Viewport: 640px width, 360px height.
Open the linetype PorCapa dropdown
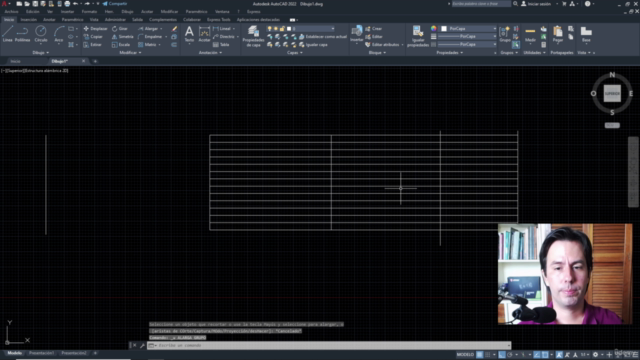pyautogui.click(x=467, y=44)
